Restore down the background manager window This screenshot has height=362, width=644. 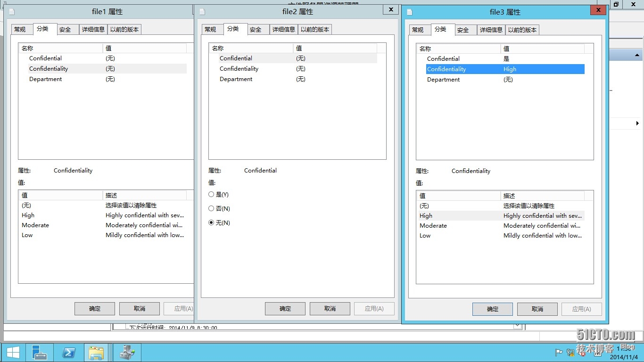pyautogui.click(x=616, y=4)
